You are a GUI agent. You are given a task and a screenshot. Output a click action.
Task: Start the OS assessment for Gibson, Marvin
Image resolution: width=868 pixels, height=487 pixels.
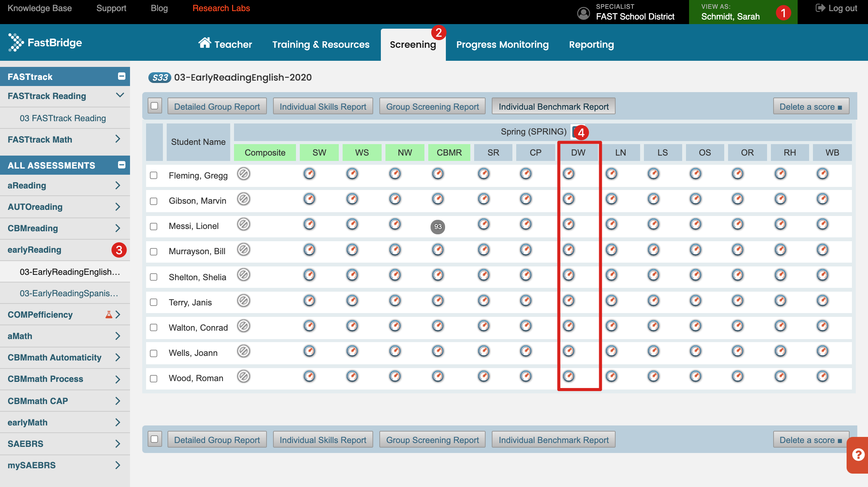click(696, 199)
